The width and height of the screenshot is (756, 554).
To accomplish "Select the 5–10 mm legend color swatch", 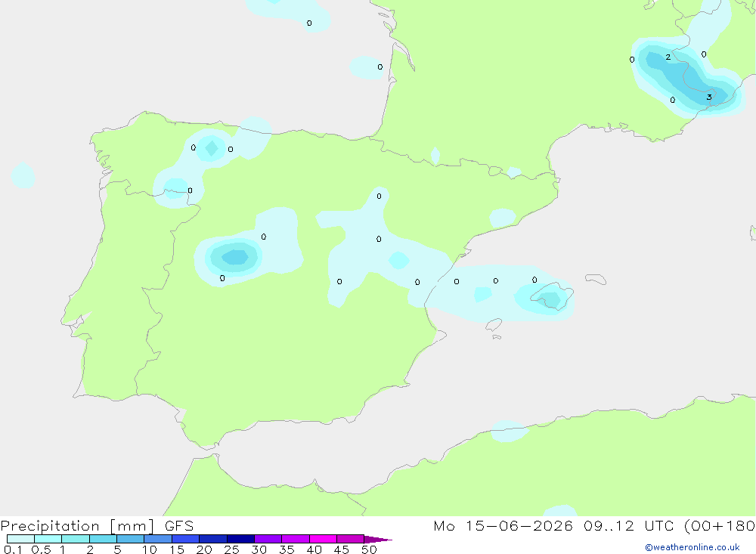I will (x=131, y=539).
